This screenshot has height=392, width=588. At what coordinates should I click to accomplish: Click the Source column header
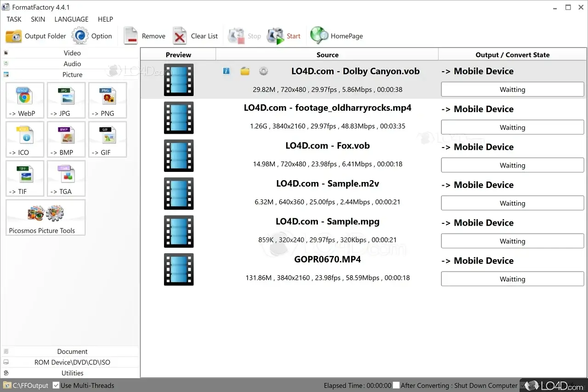328,55
